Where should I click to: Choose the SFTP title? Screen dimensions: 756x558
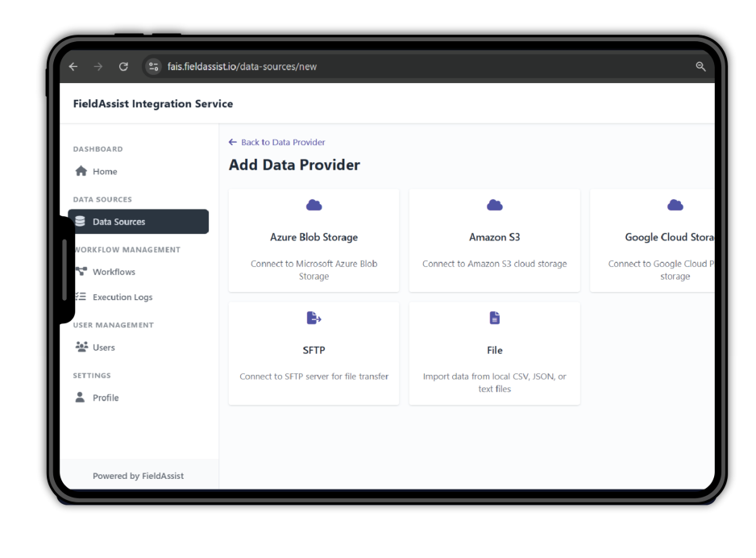pos(314,350)
